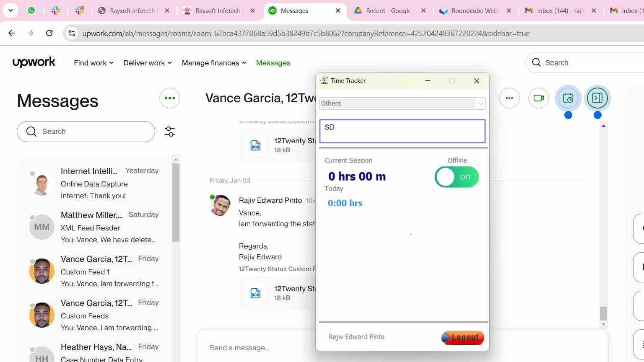
Task: View site information icon in address bar
Action: (72, 34)
